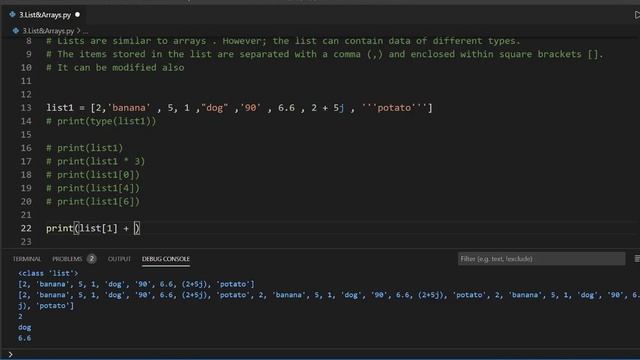Select the DEBUG CONSOLE tab

point(166,259)
